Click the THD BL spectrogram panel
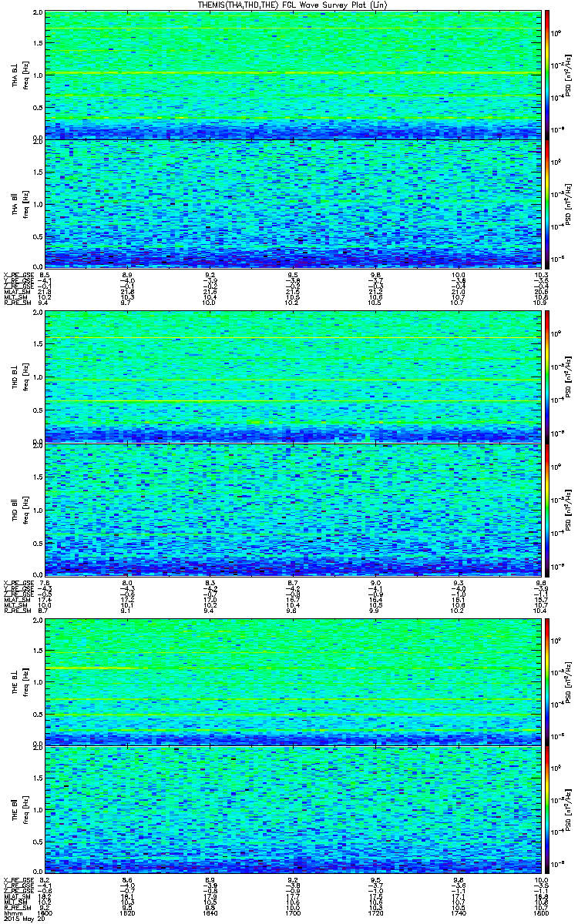The width and height of the screenshot is (578, 924). click(x=293, y=377)
